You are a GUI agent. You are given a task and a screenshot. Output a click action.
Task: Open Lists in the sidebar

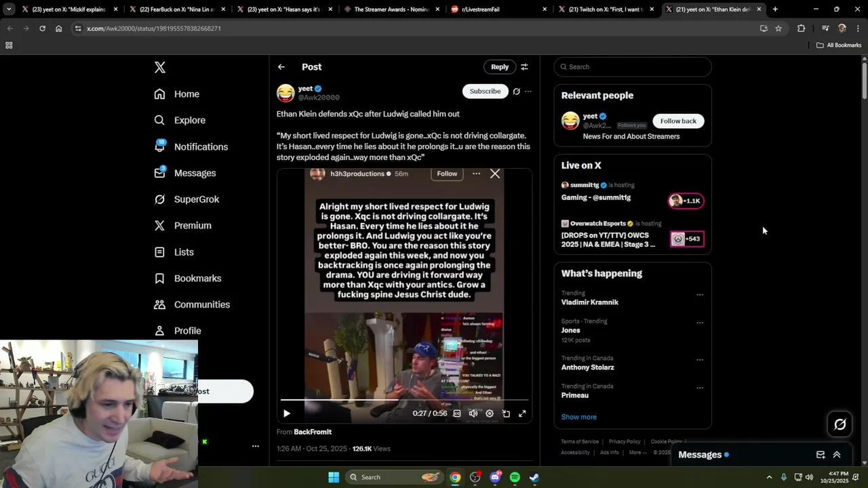pyautogui.click(x=174, y=252)
